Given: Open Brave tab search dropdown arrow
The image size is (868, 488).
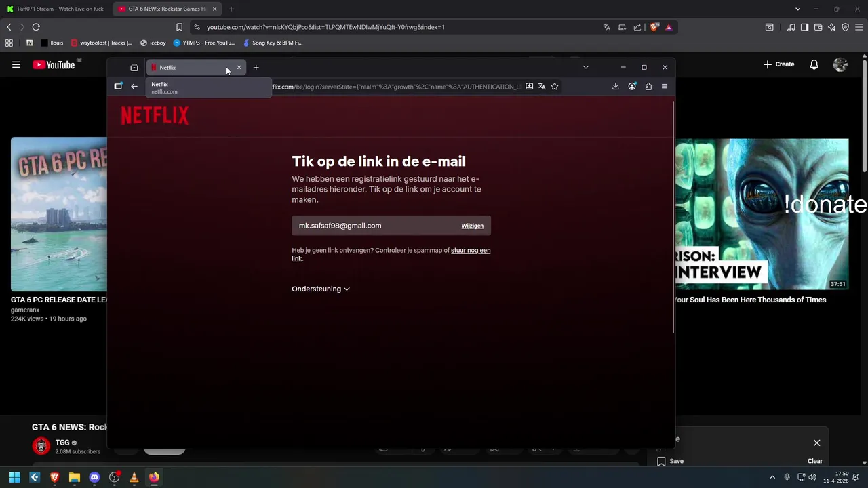Looking at the screenshot, I should 797,9.
